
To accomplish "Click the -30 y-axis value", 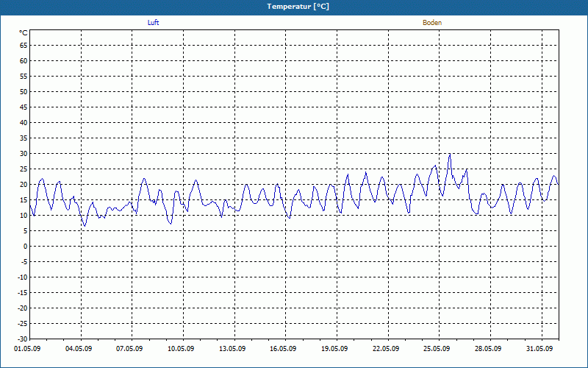I will 23,339.
